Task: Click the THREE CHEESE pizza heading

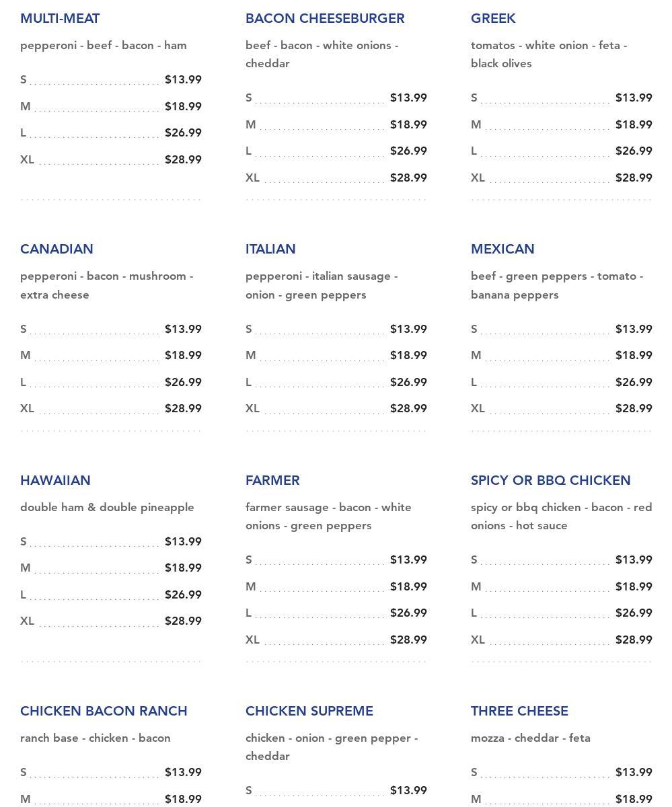Action: tap(519, 712)
